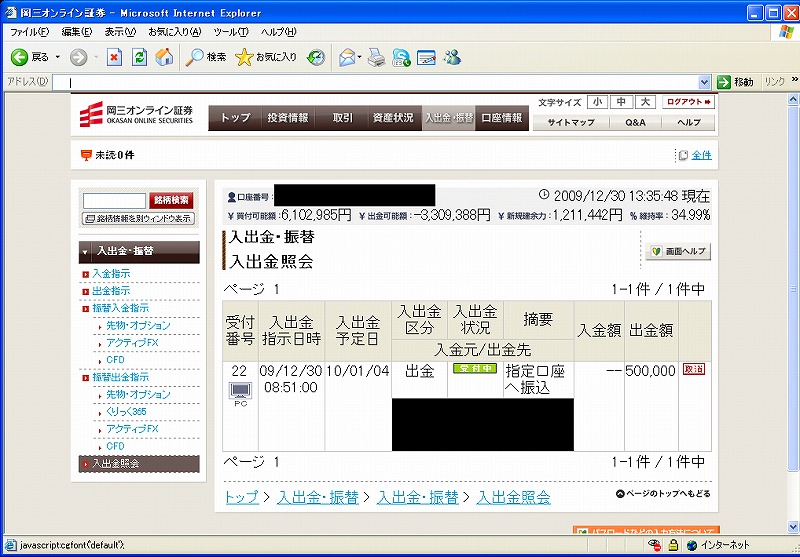Click the IE Stop button in toolbar
800x557 pixels.
(x=114, y=57)
